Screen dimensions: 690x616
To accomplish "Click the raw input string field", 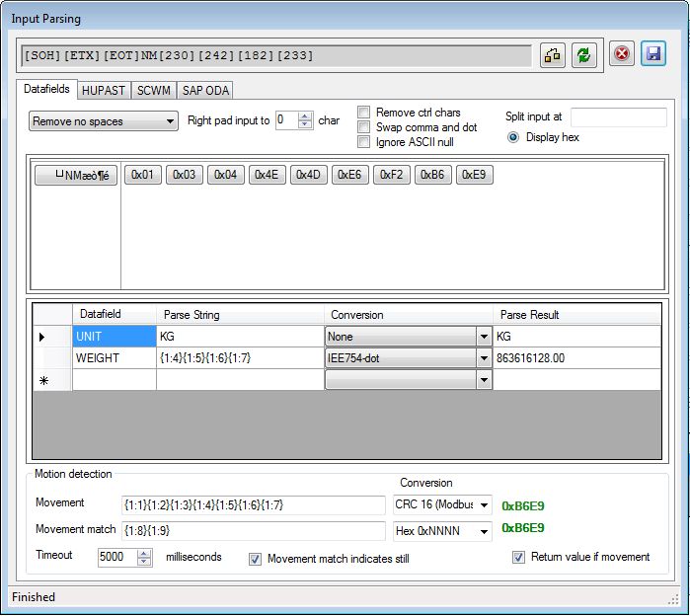I will tap(276, 56).
